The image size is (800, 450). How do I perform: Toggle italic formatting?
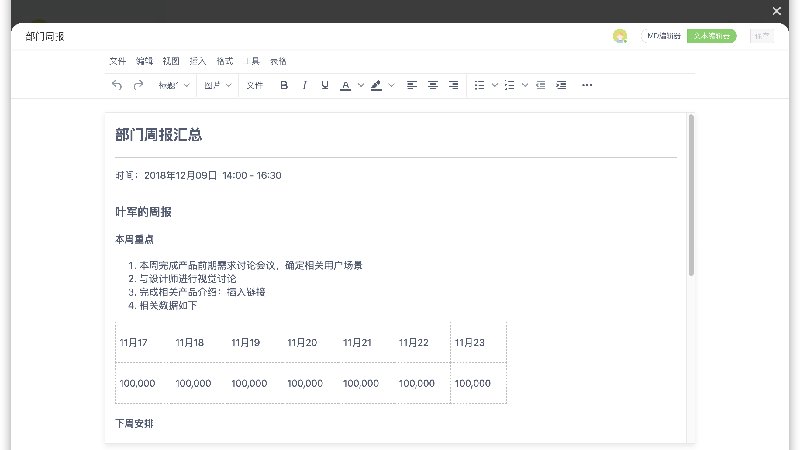305,85
